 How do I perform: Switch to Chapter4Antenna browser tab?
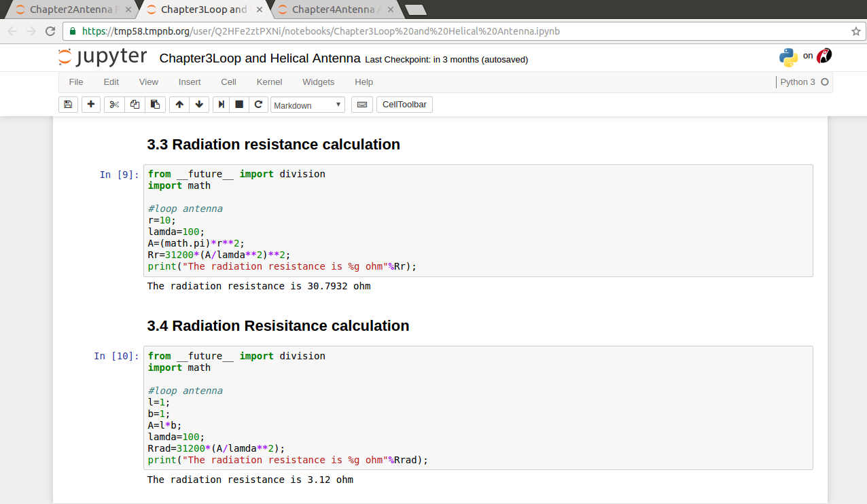click(335, 10)
